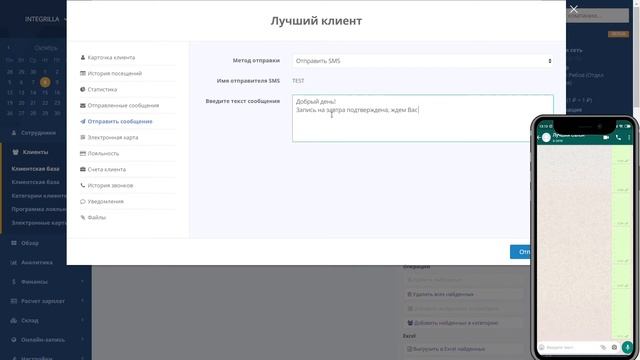640x360 pixels.
Task: Click the blue Отправить send button
Action: click(521, 252)
